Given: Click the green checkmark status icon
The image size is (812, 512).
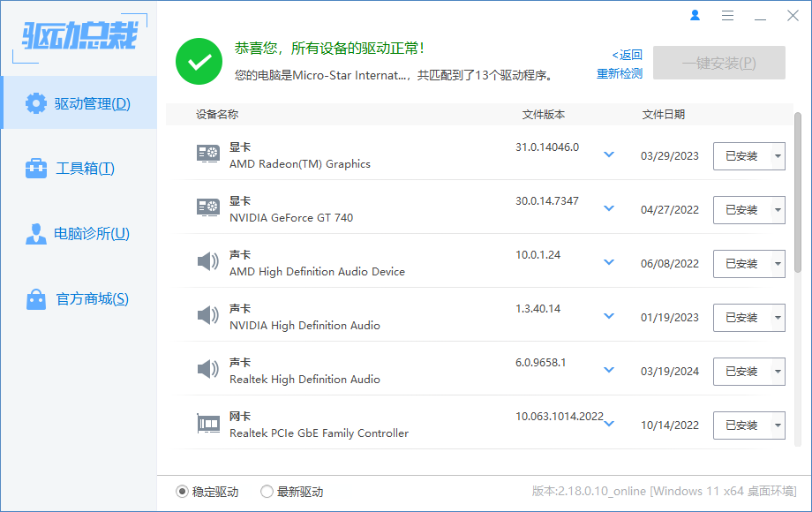Looking at the screenshot, I should click(x=199, y=62).
